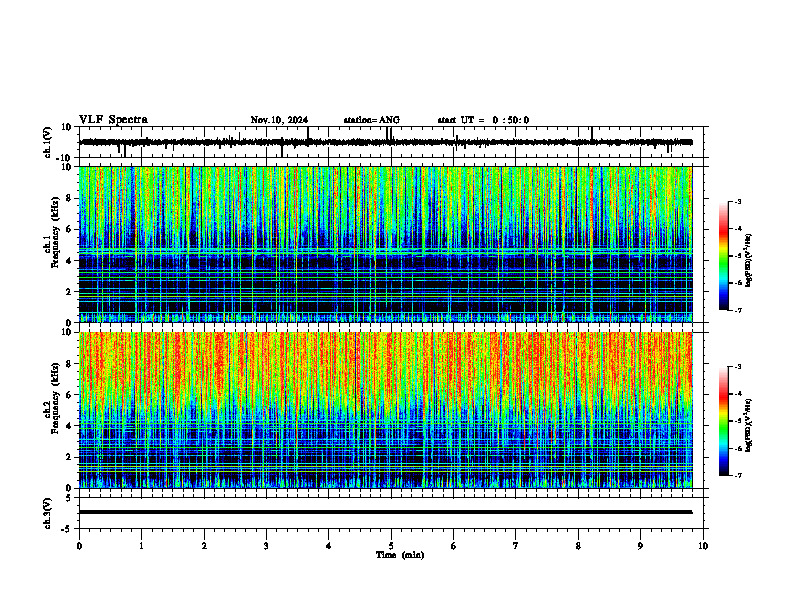Click the "Time (min)" axis title

point(400,555)
